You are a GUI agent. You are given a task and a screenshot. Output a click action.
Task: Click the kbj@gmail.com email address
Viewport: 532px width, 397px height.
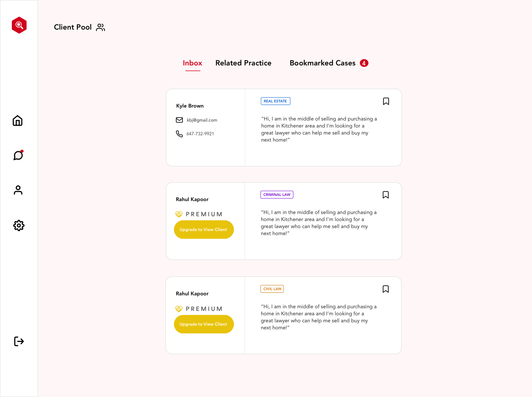pos(202,120)
